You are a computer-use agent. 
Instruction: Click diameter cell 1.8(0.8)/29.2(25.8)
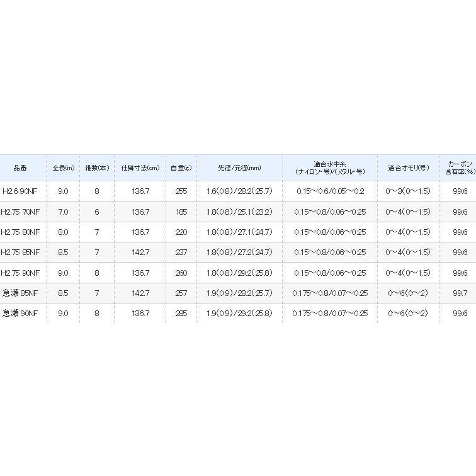coord(239,273)
